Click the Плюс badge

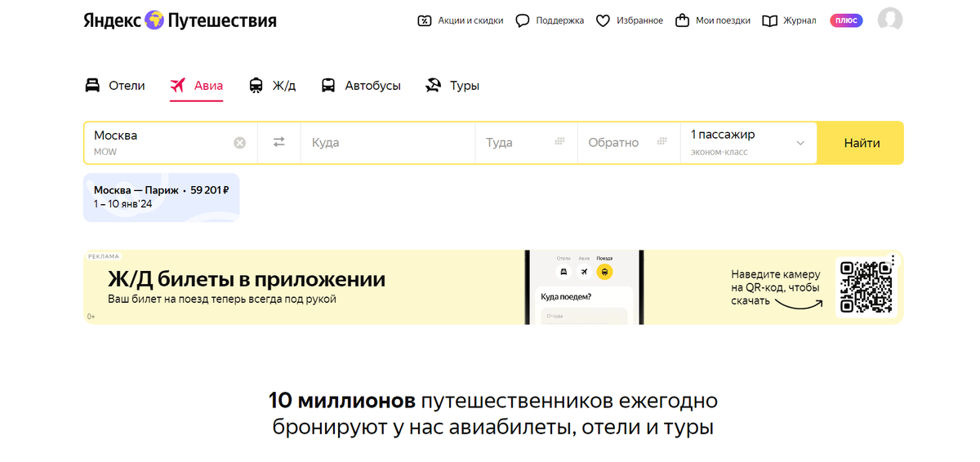846,20
